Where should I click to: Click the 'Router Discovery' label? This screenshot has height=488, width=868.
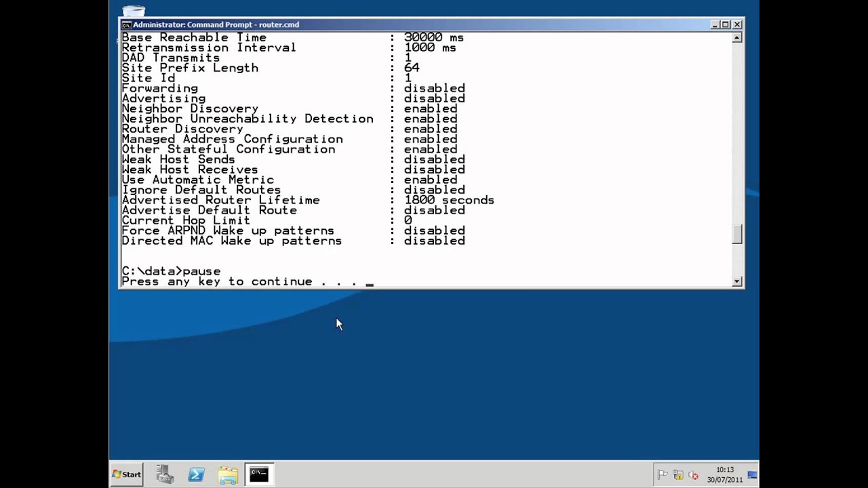tap(182, 129)
